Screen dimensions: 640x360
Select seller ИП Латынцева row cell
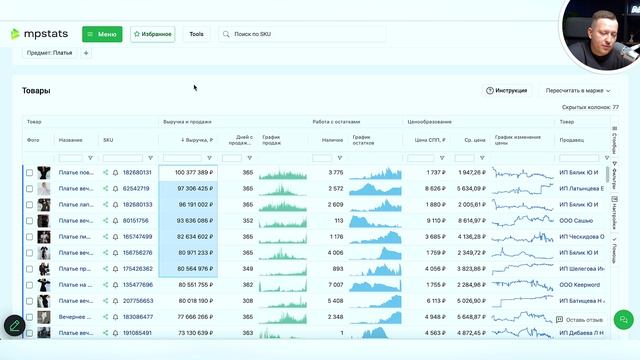[582, 189]
